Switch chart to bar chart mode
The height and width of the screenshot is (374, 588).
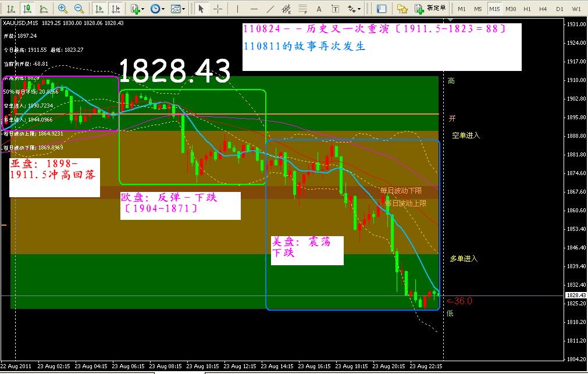(x=10, y=9)
